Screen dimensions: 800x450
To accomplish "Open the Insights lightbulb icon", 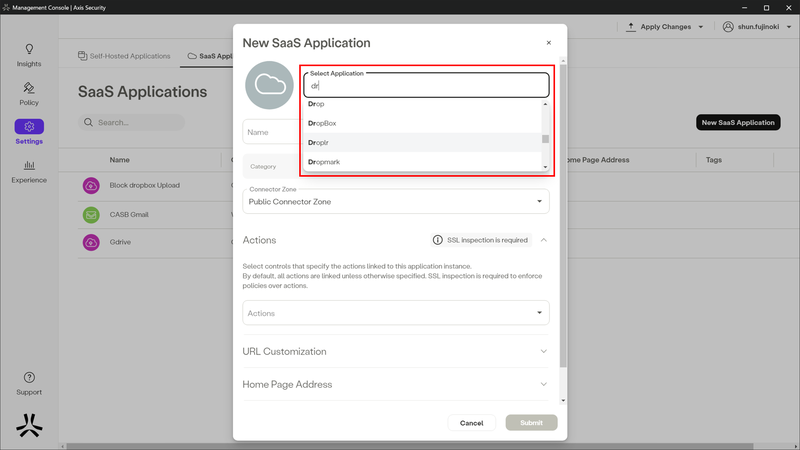I will click(x=29, y=49).
